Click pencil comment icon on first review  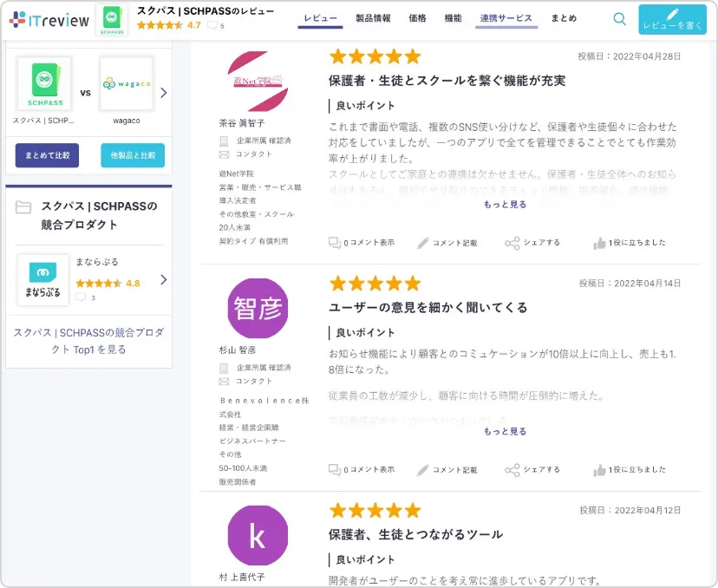422,243
